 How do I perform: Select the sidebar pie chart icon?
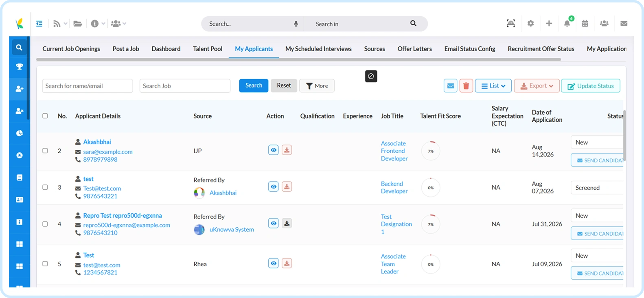coord(19,133)
